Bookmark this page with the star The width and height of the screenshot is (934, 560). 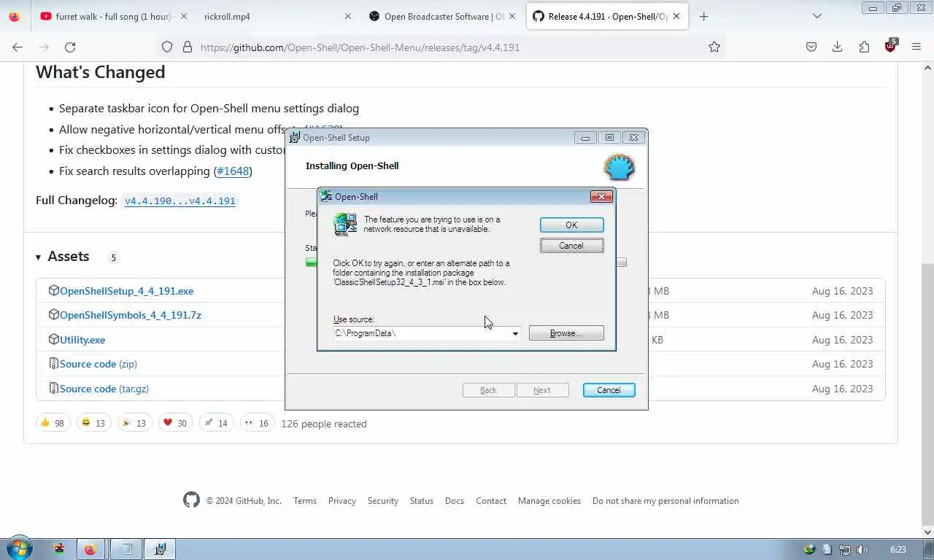coord(714,47)
